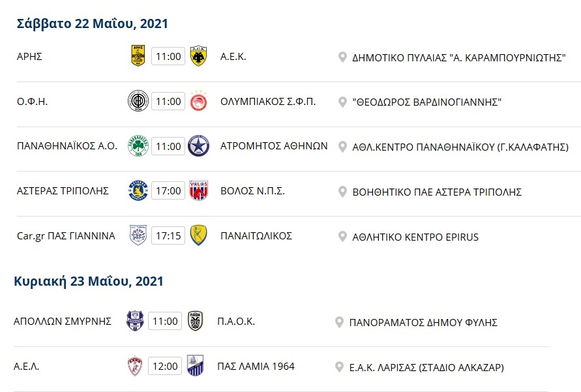Viewport: 581px width, 392px height.
Task: Select venue ΒΟΗΘΗΤΙΚΟ ΠΑΕ ΑΣΤΕΡΑ ΤΡΙΠΟΛΗΣ
Action: point(437,192)
